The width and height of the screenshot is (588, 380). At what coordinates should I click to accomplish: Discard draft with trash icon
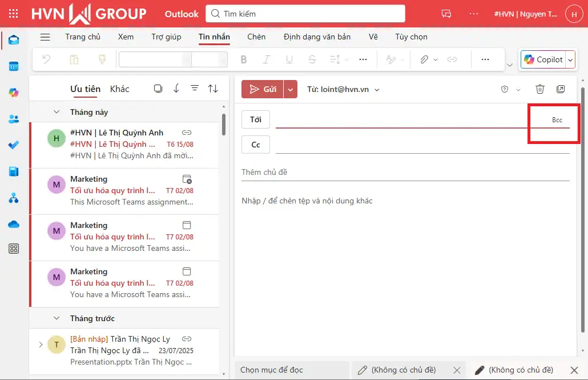(539, 89)
